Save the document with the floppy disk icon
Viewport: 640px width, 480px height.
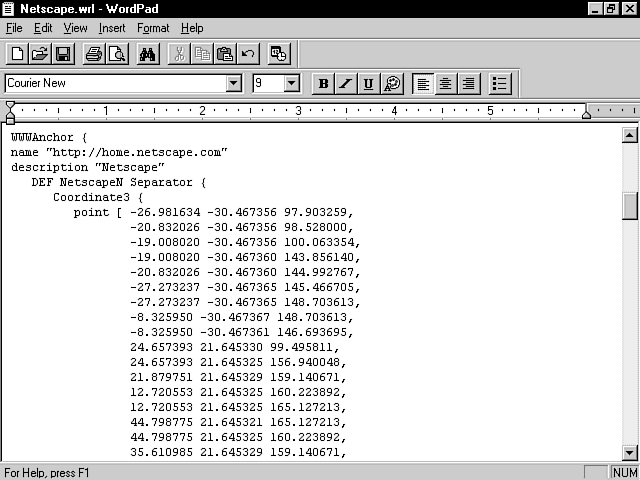click(x=63, y=54)
